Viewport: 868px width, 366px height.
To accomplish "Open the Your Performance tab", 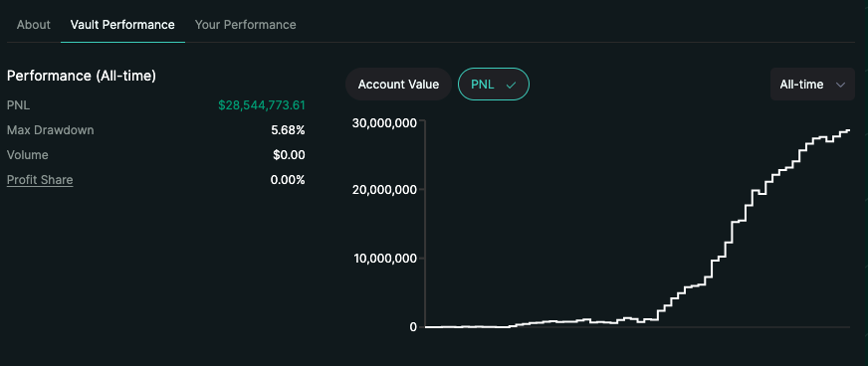I will pos(245,25).
